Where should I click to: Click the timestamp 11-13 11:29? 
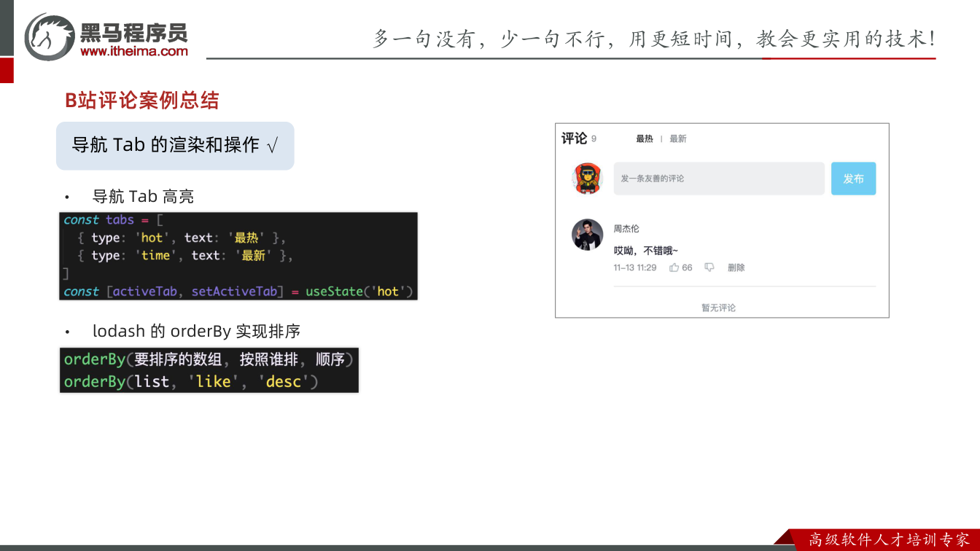tap(635, 267)
